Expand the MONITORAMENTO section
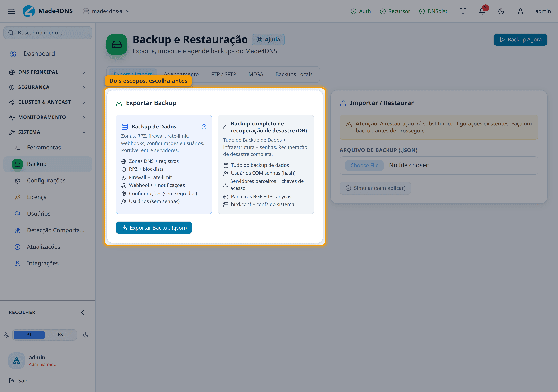This screenshot has height=392, width=558. tap(48, 117)
